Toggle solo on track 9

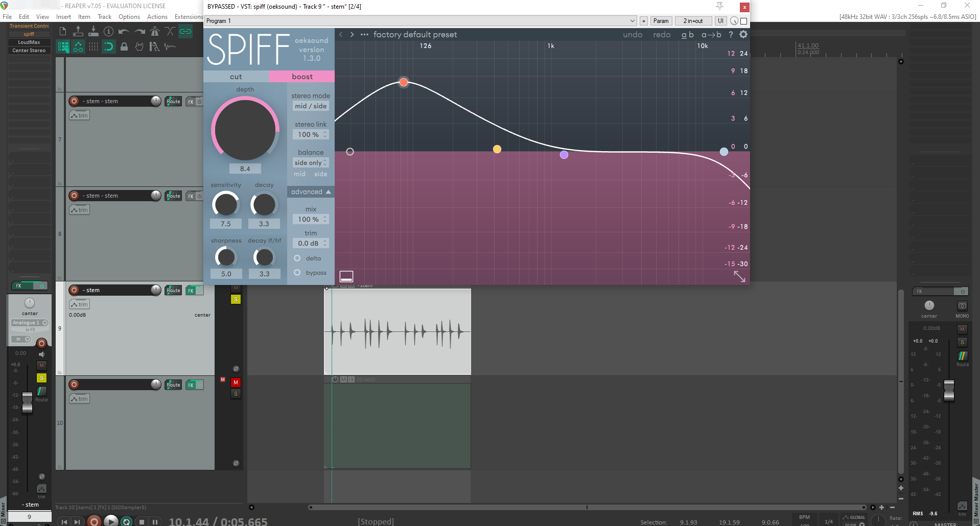click(x=236, y=299)
